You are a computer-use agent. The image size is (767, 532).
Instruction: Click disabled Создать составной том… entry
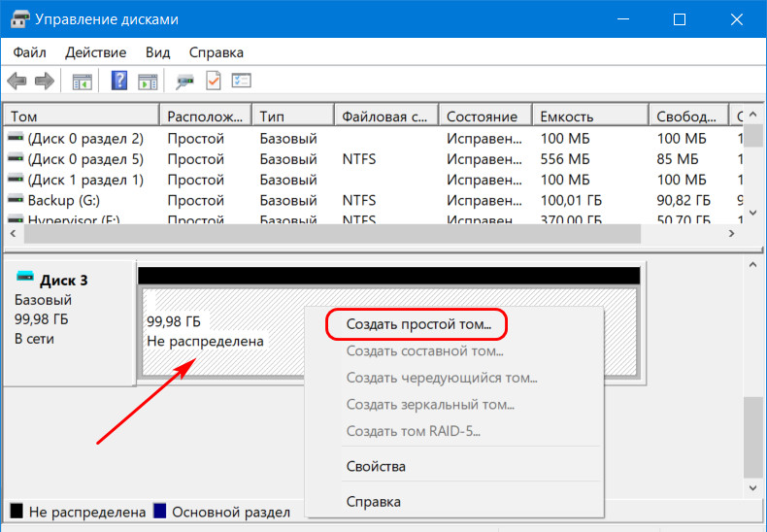click(424, 351)
